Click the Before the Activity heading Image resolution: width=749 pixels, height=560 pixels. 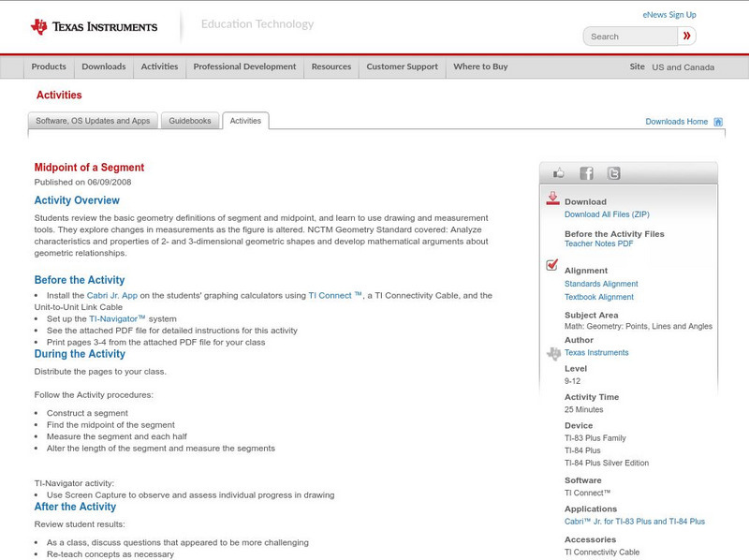pyautogui.click(x=80, y=280)
